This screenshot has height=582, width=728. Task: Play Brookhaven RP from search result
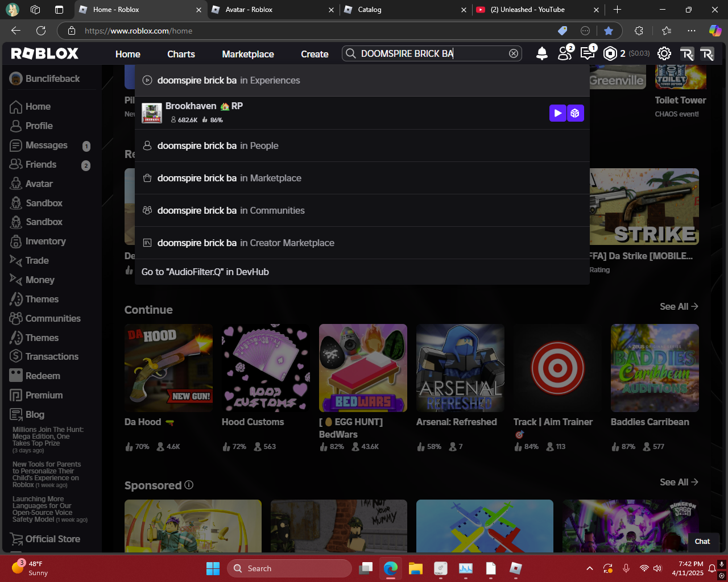[558, 113]
